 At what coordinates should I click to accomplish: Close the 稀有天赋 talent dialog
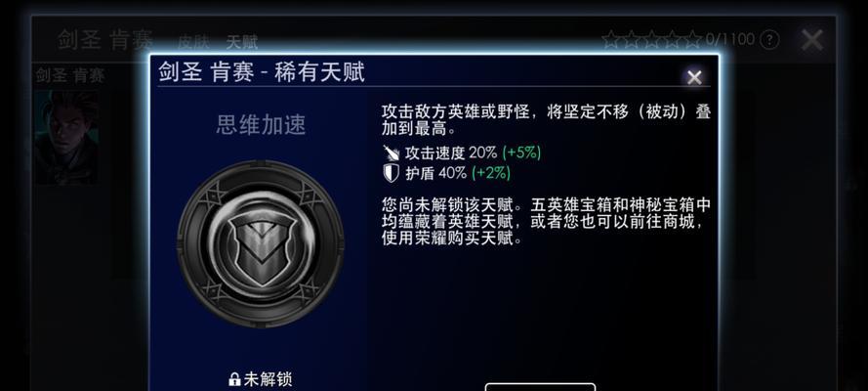point(694,77)
